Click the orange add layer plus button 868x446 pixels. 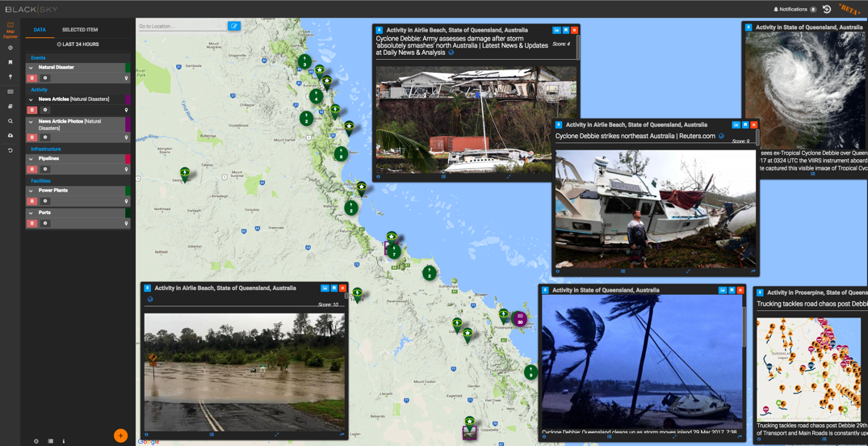(x=120, y=435)
